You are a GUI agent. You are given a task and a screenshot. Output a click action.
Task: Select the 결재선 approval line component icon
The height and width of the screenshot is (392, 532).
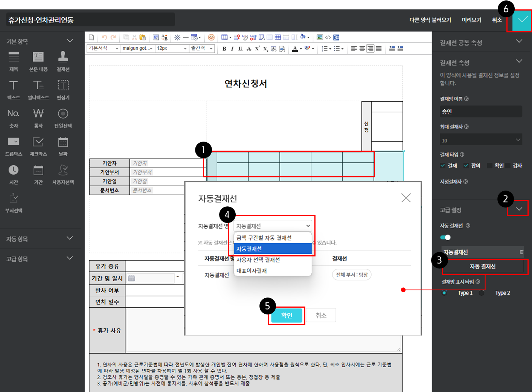(x=63, y=57)
